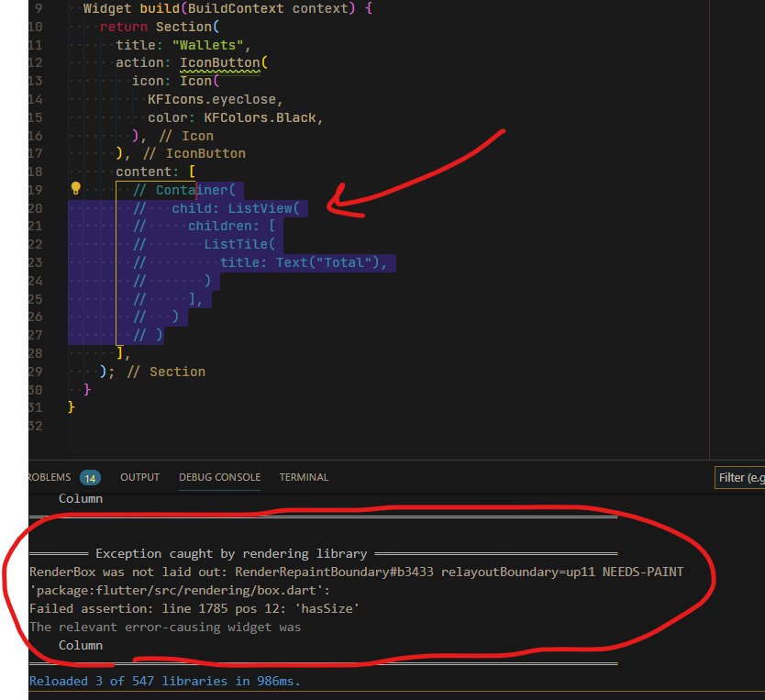Click the package:flutter/src/rendering/box.dart path

(x=180, y=590)
